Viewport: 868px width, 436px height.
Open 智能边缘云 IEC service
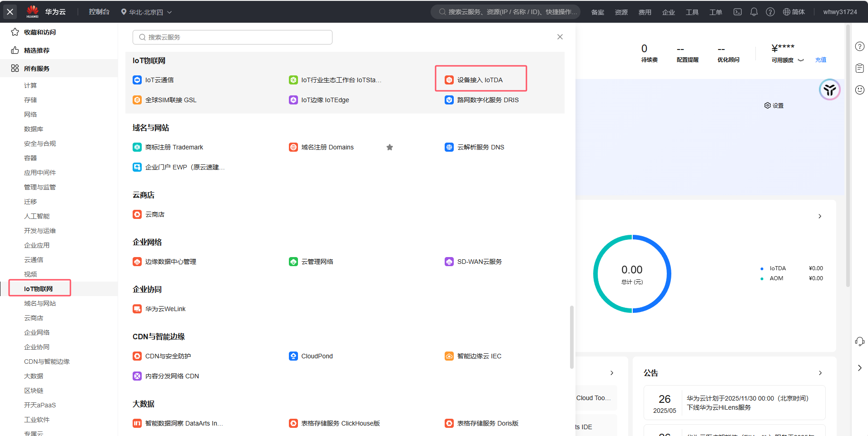[473, 356]
